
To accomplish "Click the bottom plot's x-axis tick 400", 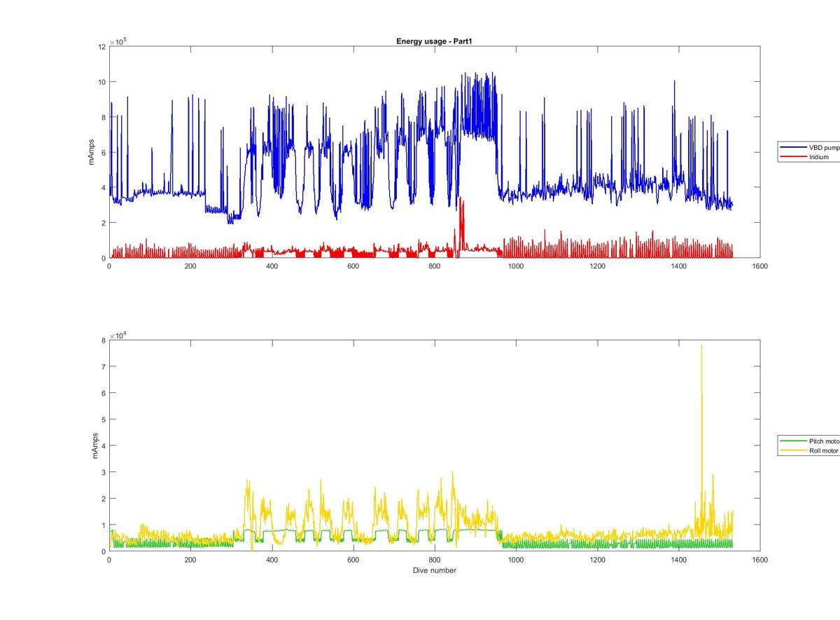I will [x=272, y=560].
